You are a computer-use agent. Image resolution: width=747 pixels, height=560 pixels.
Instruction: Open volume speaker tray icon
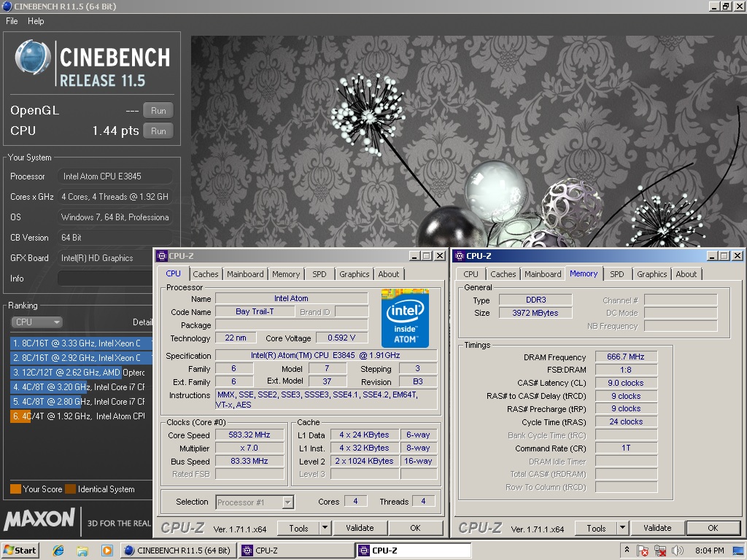tap(677, 551)
